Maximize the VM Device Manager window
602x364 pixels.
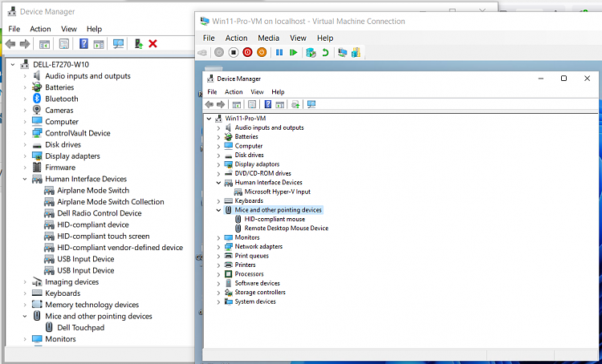point(563,79)
